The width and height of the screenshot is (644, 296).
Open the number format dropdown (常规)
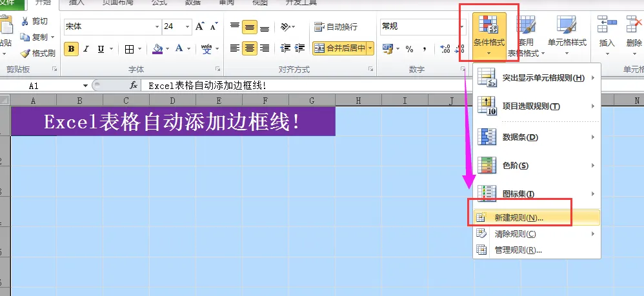(x=461, y=26)
